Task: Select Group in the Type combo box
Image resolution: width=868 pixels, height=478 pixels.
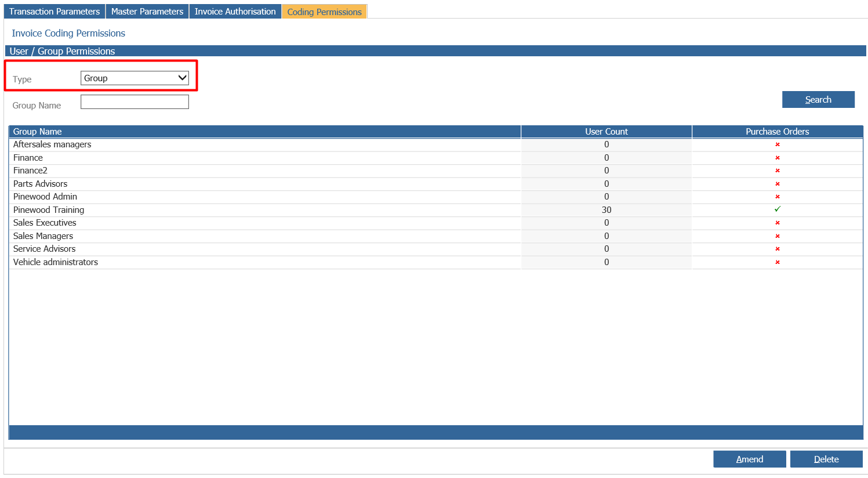Action: (135, 77)
